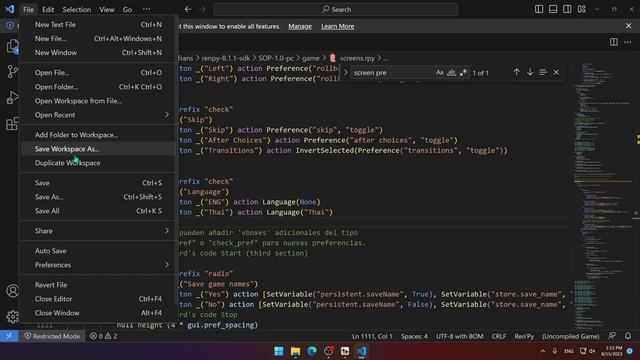Expand the Open Recent submenu
The width and height of the screenshot is (640, 360).
point(98,115)
